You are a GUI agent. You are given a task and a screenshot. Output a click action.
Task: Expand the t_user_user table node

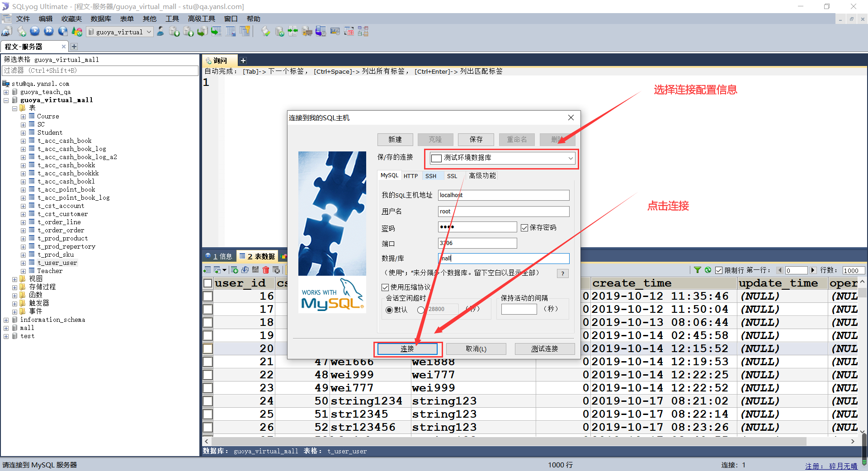[x=23, y=263]
